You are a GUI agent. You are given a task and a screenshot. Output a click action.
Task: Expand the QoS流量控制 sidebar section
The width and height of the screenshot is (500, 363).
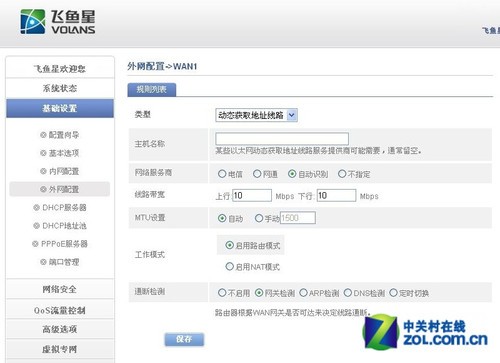(60, 310)
